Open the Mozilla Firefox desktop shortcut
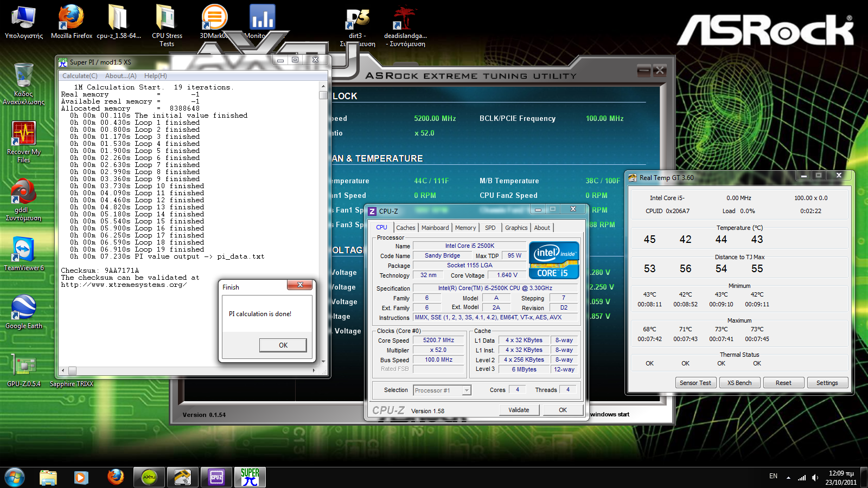This screenshot has height=488, width=868. [71, 22]
